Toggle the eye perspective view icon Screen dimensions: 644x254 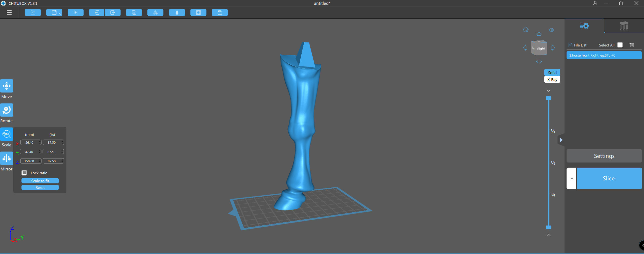(x=552, y=30)
